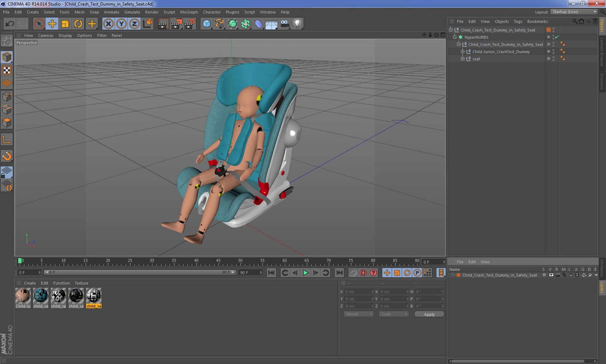Click frame 45 on timeline ruler

[x=218, y=261]
